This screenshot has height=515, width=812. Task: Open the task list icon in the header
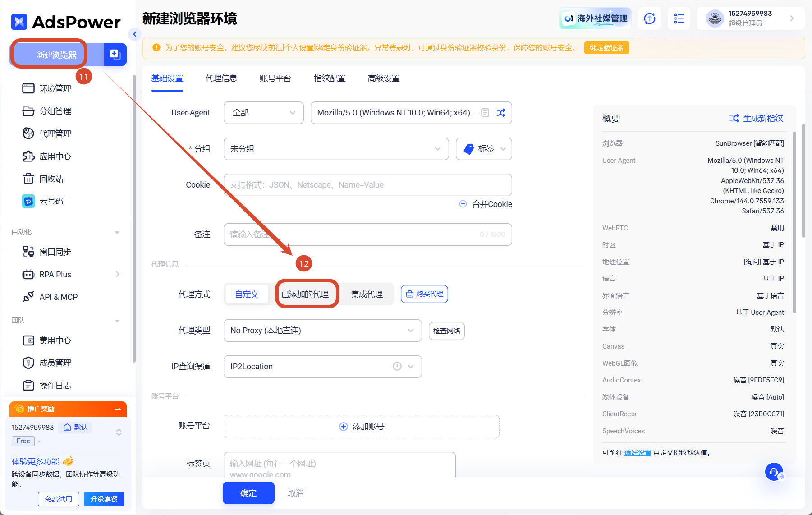[x=679, y=18]
